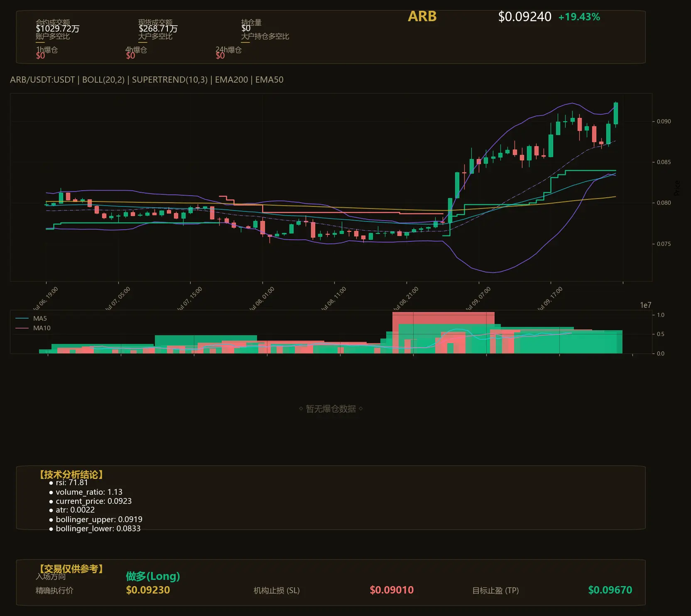Image resolution: width=691 pixels, height=616 pixels.
Task: Click the $0.09010 stop loss value
Action: pos(392,590)
